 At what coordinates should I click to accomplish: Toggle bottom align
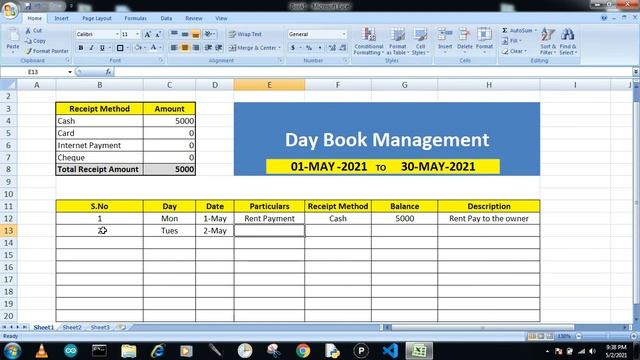point(196,34)
